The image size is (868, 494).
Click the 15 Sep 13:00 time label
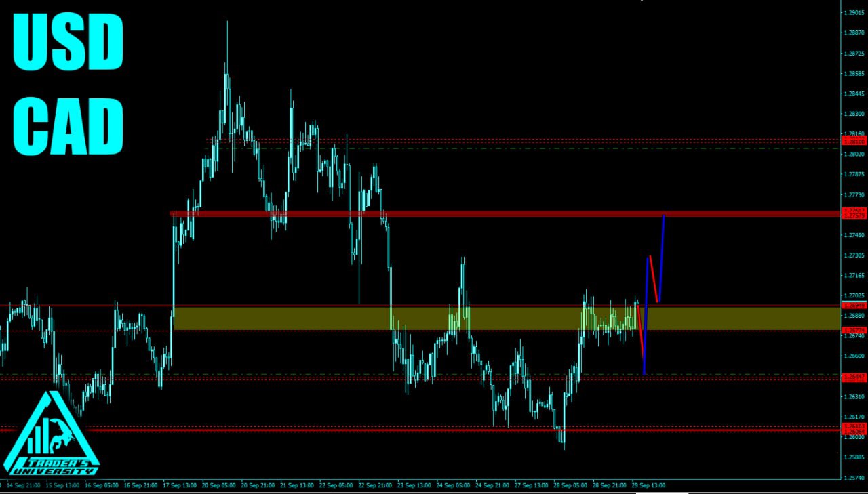tap(63, 485)
